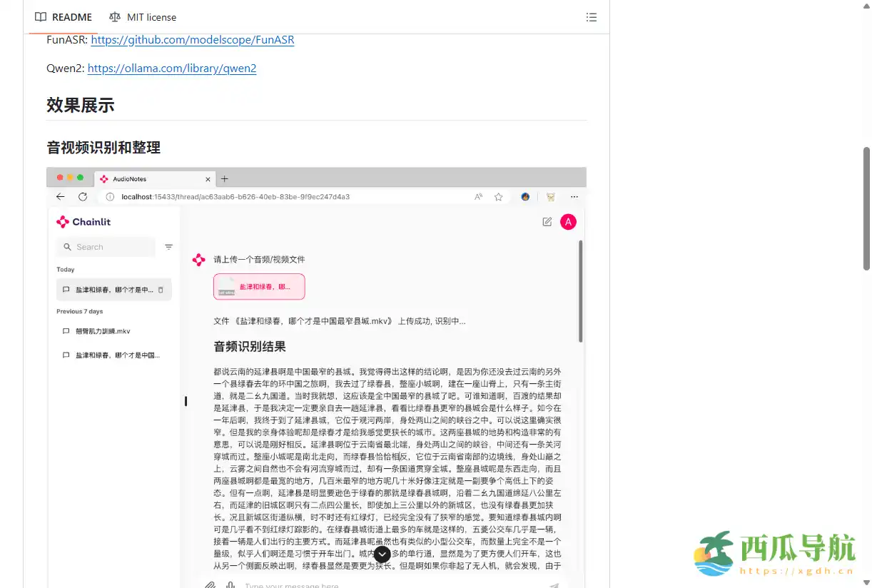Toggle the favorites star in the address bar
Image resolution: width=872 pixels, height=588 pixels.
[498, 196]
